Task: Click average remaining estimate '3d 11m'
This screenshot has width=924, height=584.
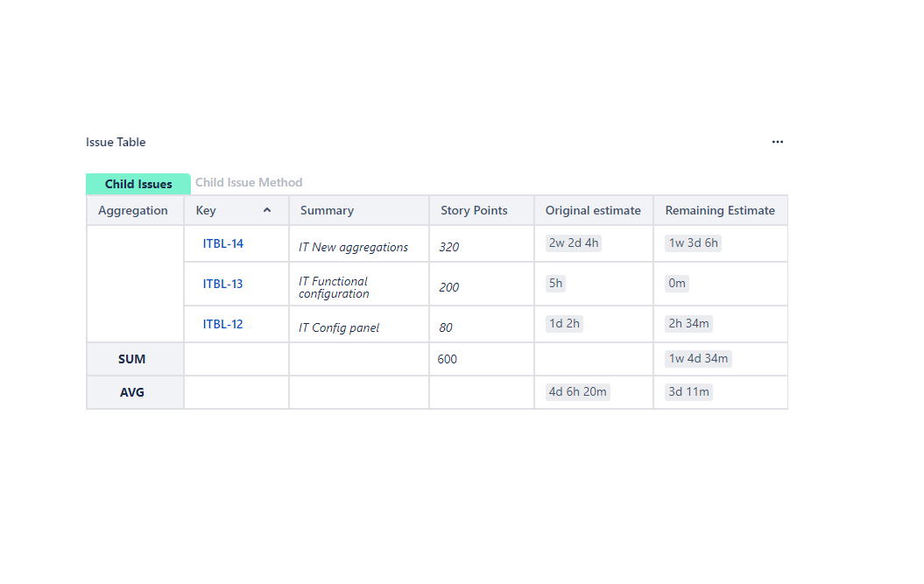Action: [x=688, y=392]
